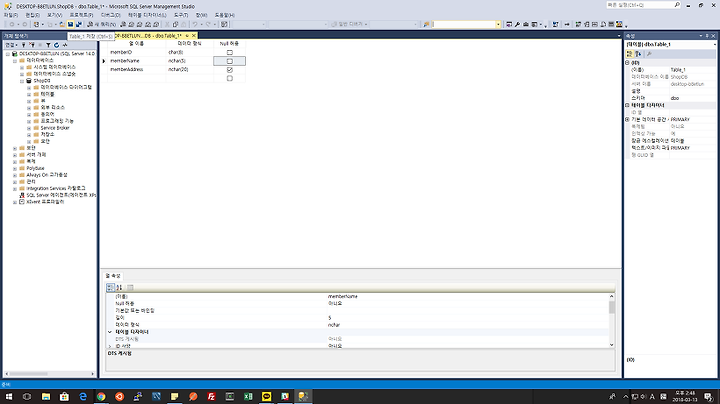Click the Undo icon in main toolbar
This screenshot has height=404, width=720.
click(x=195, y=24)
